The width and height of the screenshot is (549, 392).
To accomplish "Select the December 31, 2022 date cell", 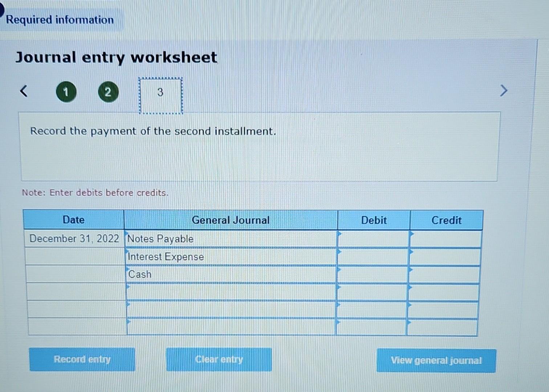I will 74,238.
